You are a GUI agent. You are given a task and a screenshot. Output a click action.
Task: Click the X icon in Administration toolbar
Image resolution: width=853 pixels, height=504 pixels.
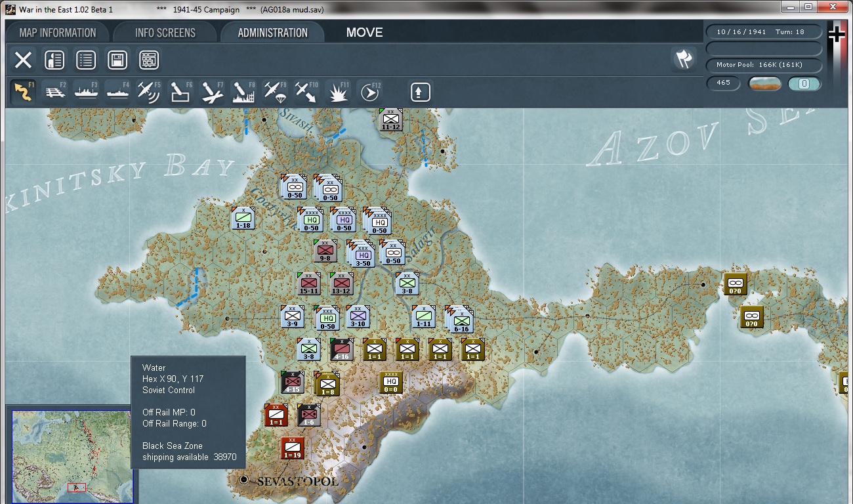[23, 60]
